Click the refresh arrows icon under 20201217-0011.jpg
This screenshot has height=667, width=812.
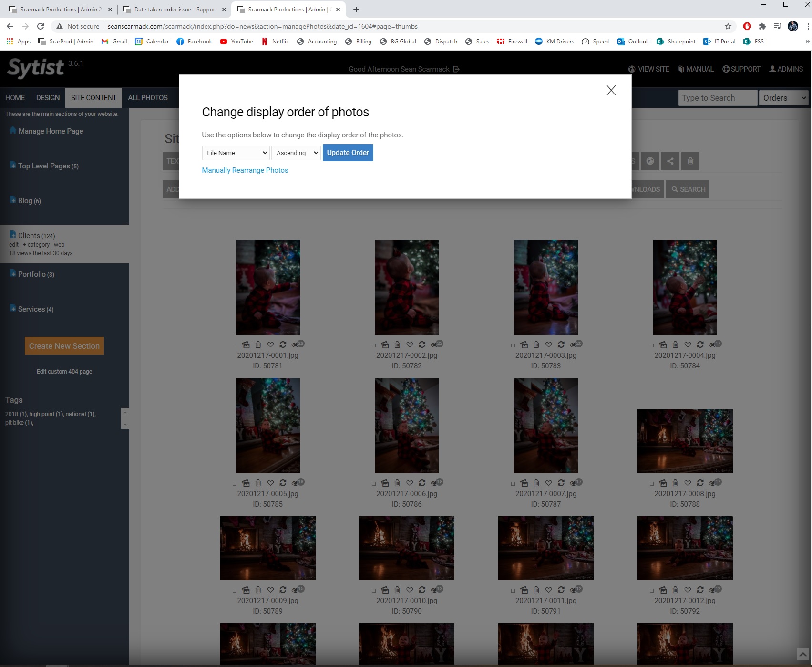tap(561, 590)
